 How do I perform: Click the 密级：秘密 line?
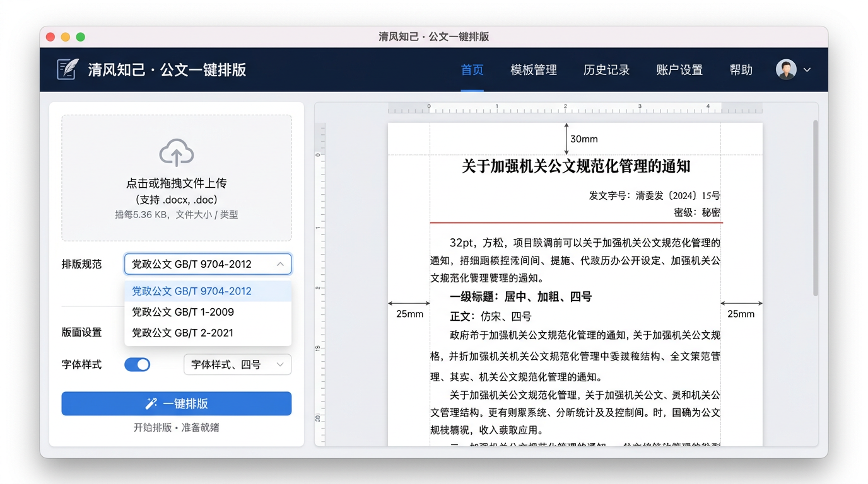click(x=696, y=212)
